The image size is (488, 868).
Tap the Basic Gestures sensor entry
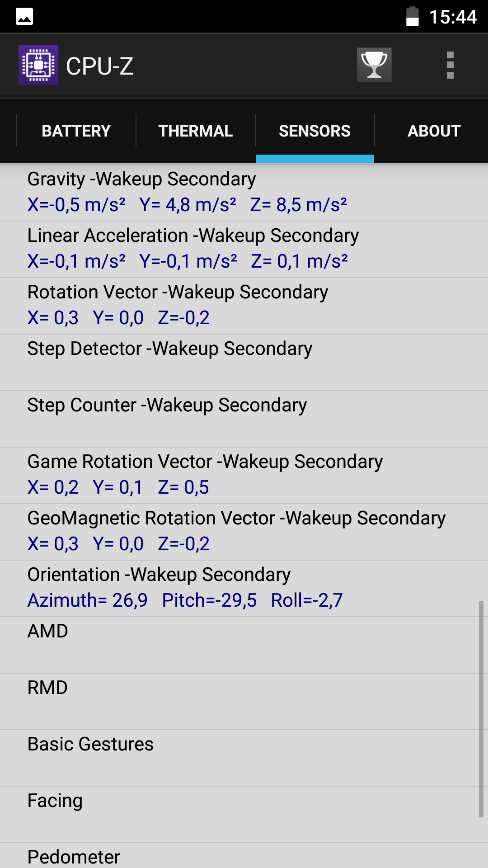[x=244, y=758]
